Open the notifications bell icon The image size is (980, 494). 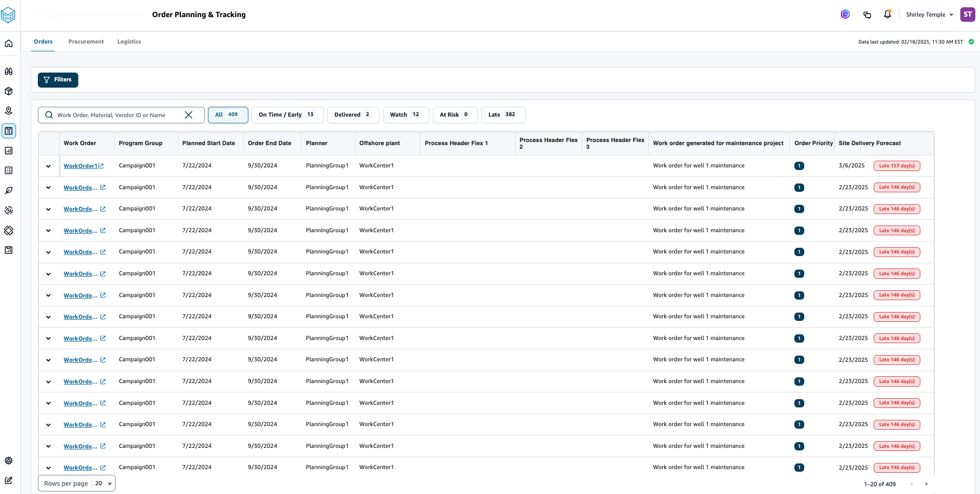[887, 15]
